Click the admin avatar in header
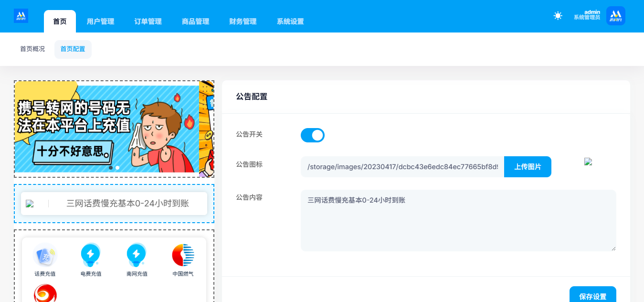 (x=615, y=16)
